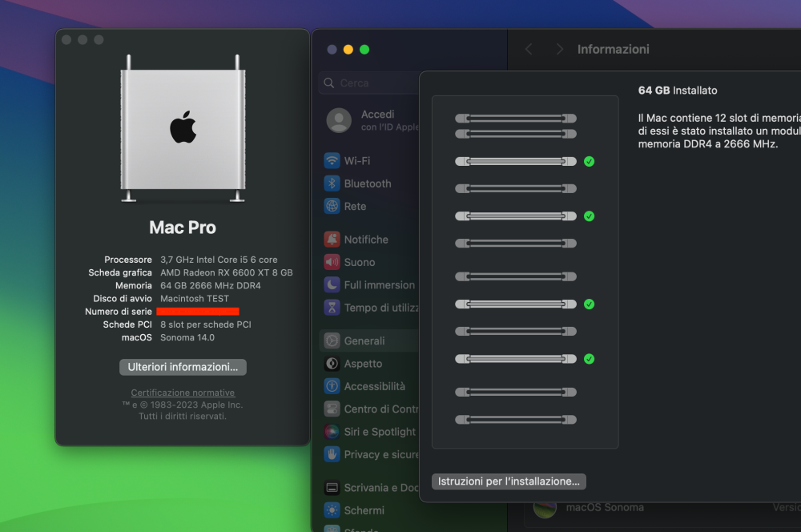Open Centro di Controllo icon
The width and height of the screenshot is (801, 532).
pos(332,409)
